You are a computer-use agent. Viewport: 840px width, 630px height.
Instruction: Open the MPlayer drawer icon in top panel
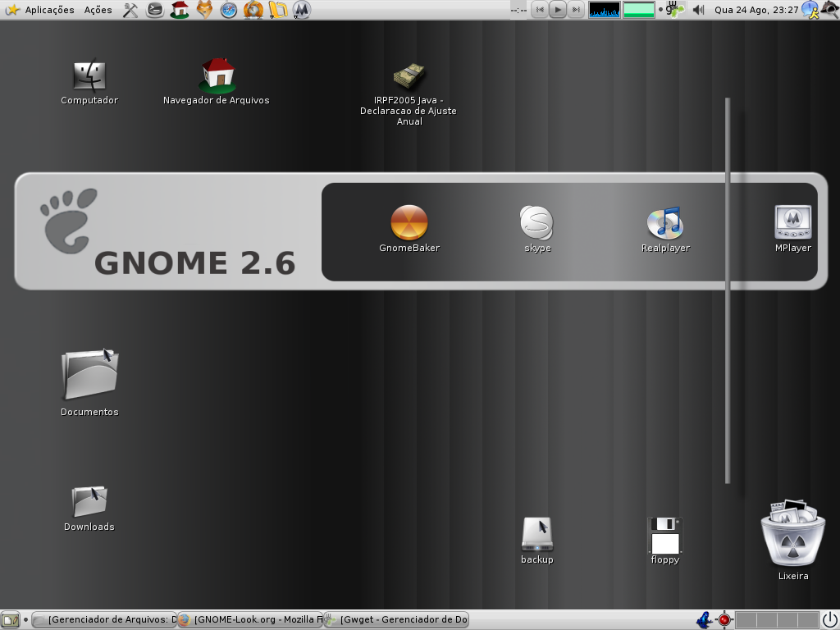302,10
